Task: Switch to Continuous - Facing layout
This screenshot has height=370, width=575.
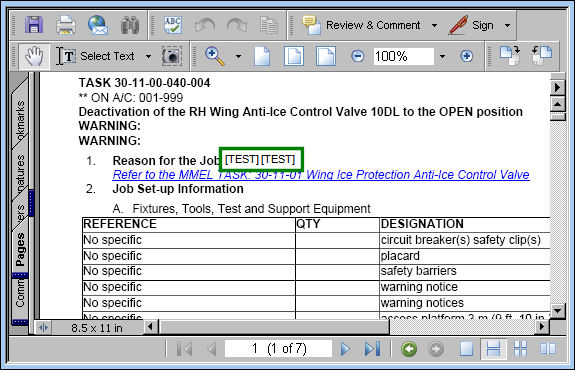Action: click(x=520, y=349)
